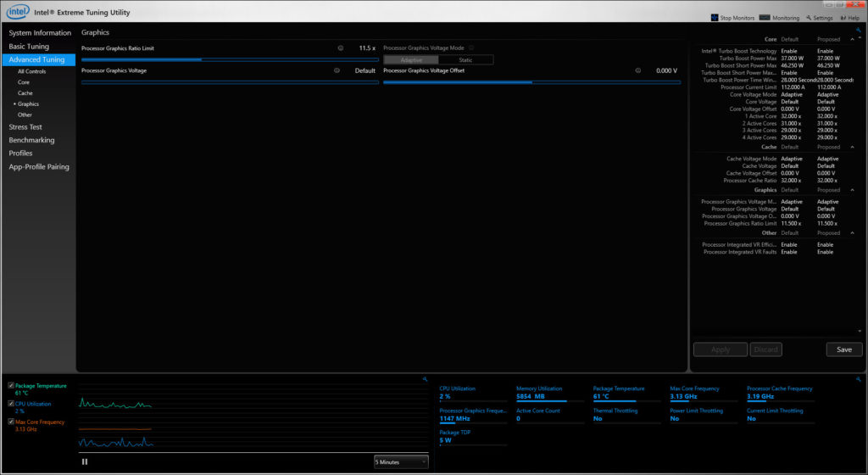Click Package Temperature 61 °C monitor readout
Viewport: 868px width, 475px height.
coord(627,393)
